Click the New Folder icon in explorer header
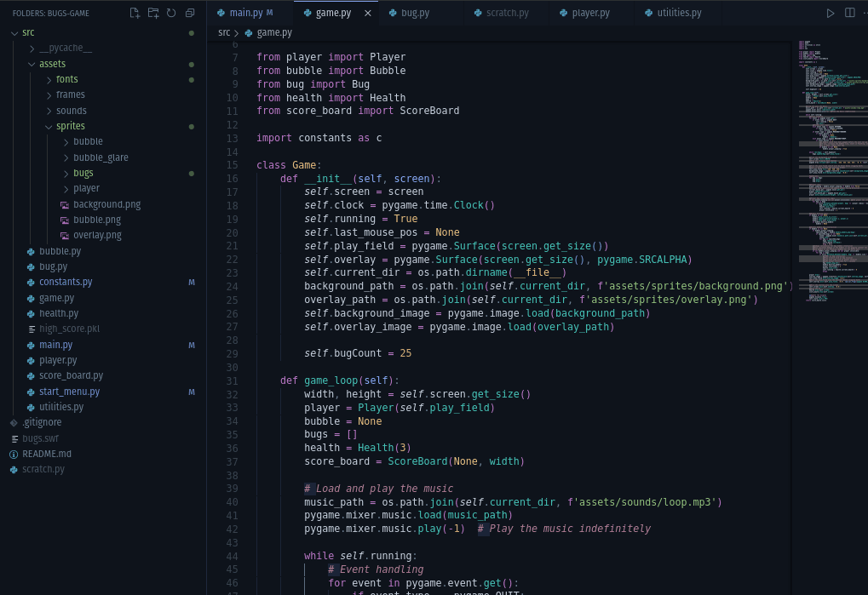868x595 pixels. coord(153,13)
